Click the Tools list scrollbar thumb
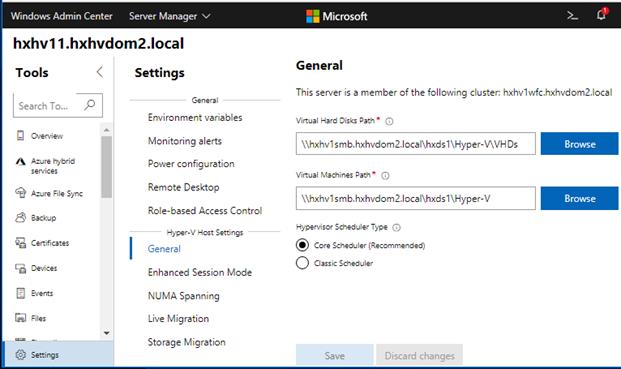 [106, 167]
